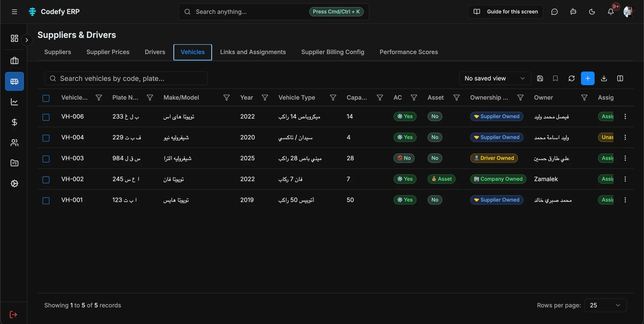Open the chat bubble icon in header

(x=555, y=12)
